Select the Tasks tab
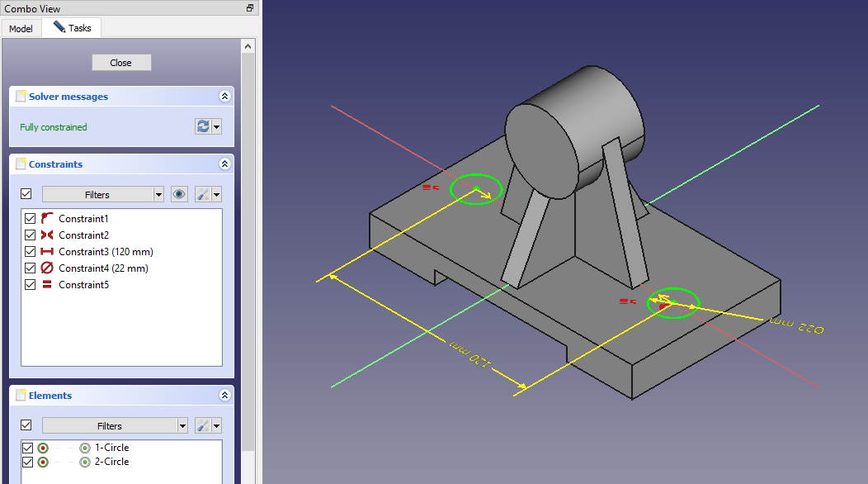This screenshot has width=868, height=484. [72, 27]
